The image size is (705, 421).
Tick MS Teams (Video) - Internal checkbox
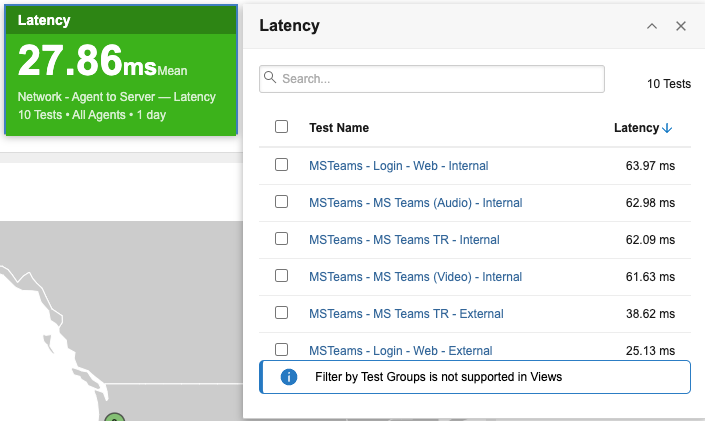point(282,276)
